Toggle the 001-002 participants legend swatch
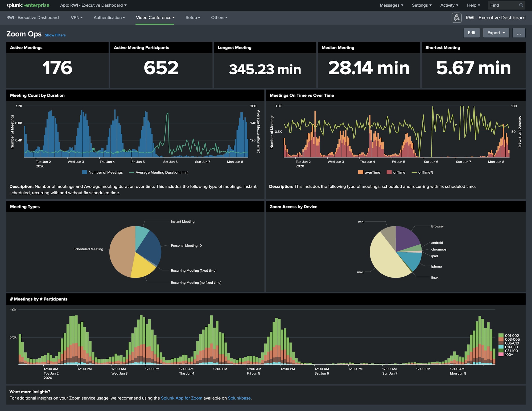The image size is (532, 411). click(501, 335)
